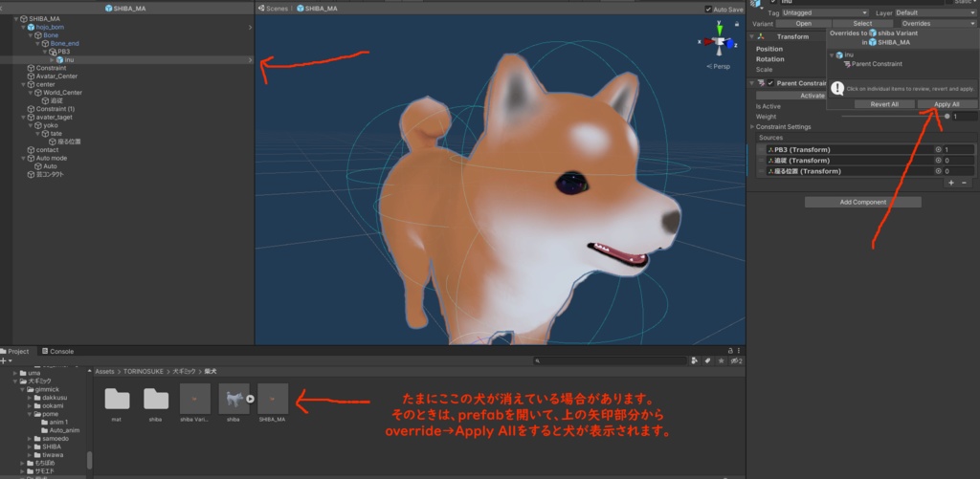
Task: Click the Project folder tree scrollbar
Action: pyautogui.click(x=89, y=460)
